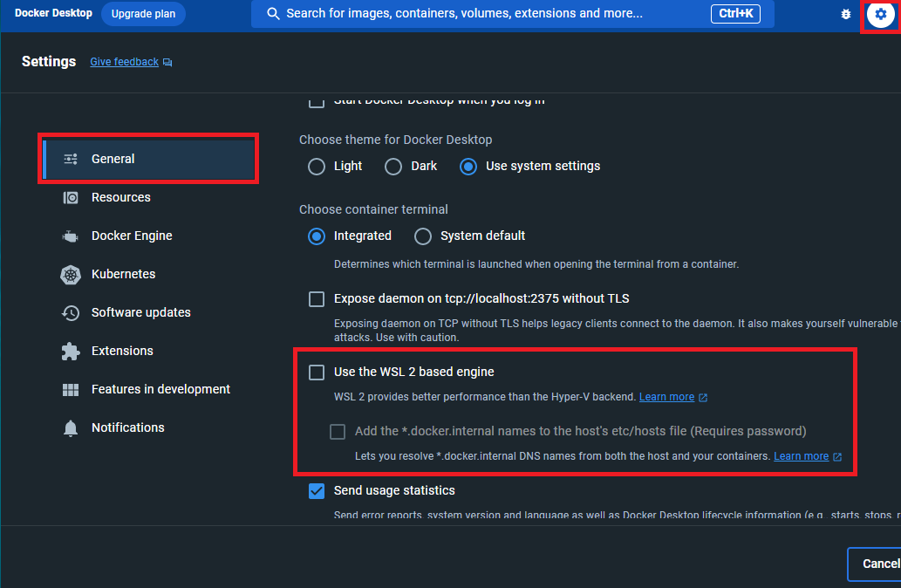Open troubleshoot via the bug icon
Screen dimensions: 901x588
pyautogui.click(x=846, y=14)
